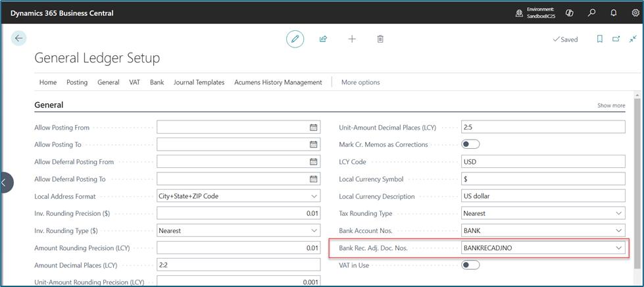
Task: Open the General menu
Action: [109, 82]
